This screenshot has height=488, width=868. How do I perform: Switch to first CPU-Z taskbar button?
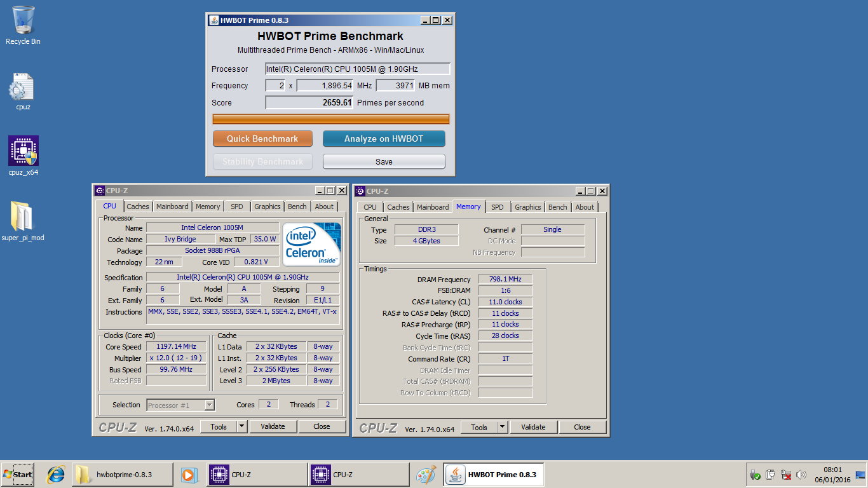coord(257,475)
